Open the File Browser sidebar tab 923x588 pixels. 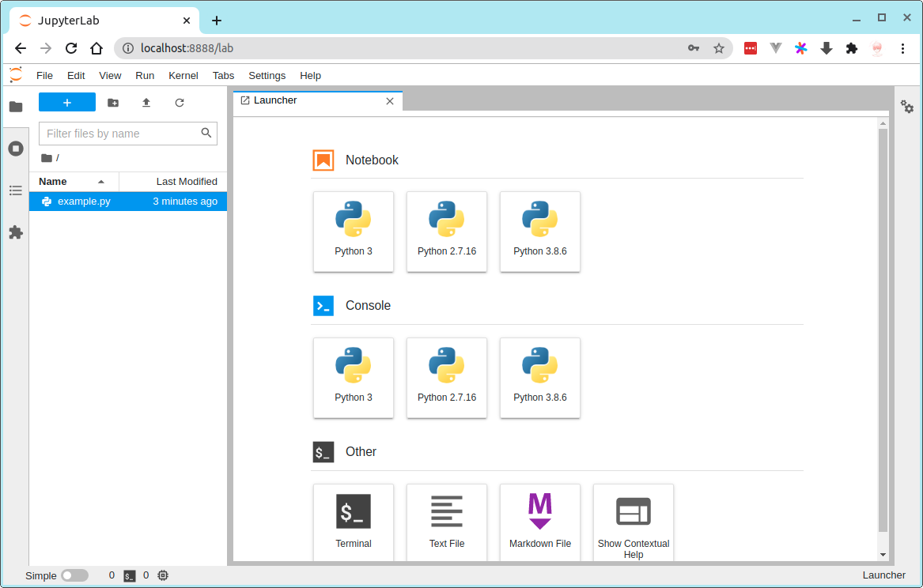click(16, 107)
